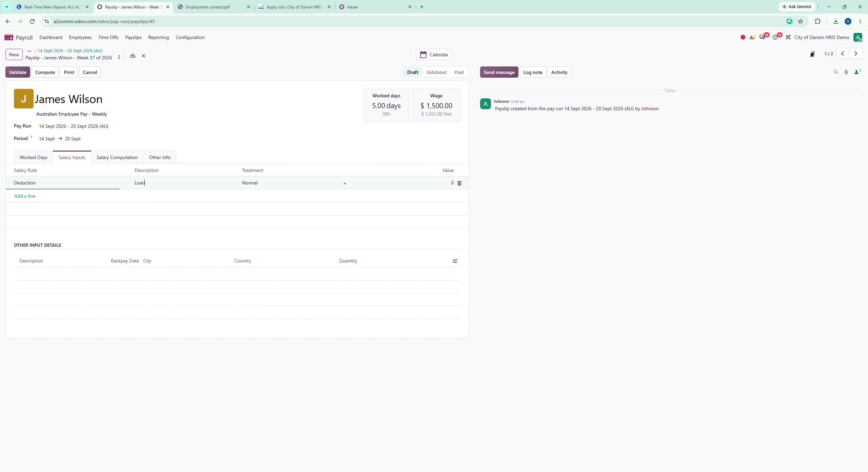Switch to the Other Info tab
The width and height of the screenshot is (868, 472).
[160, 157]
